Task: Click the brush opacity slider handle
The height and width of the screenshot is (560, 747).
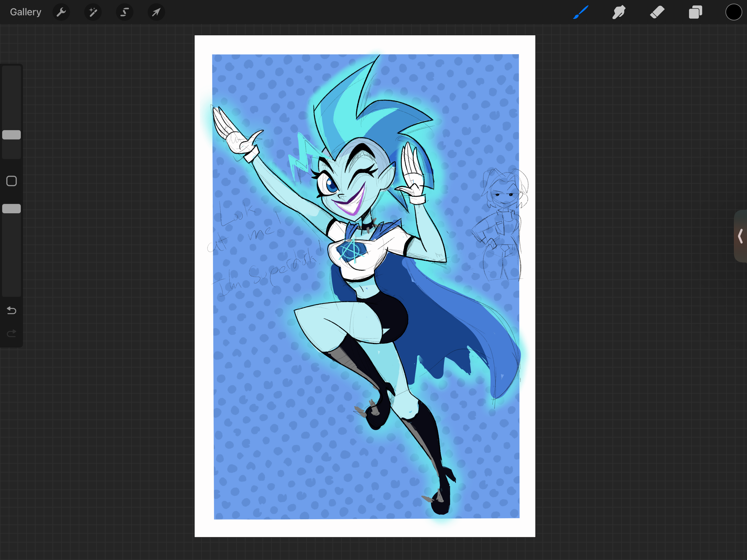Action: (11, 209)
